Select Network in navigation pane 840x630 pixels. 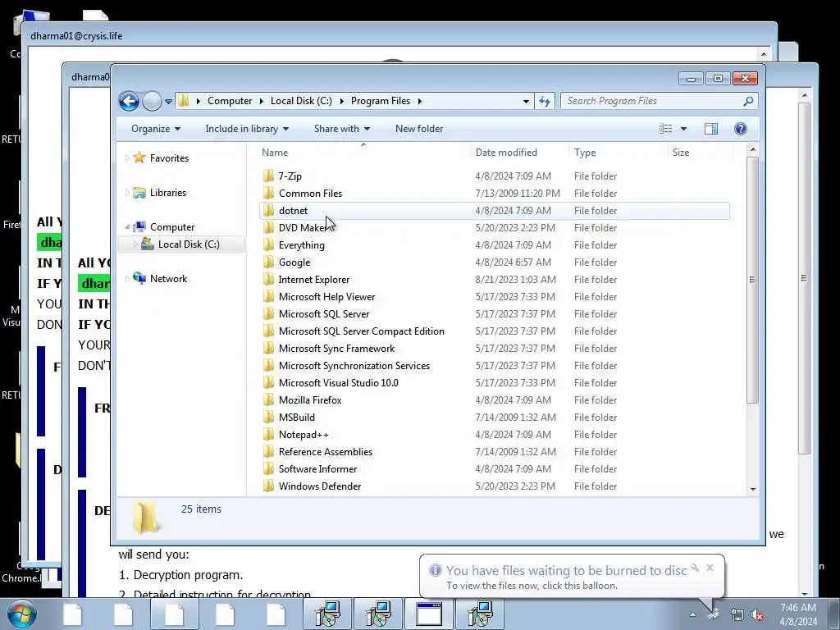168,279
